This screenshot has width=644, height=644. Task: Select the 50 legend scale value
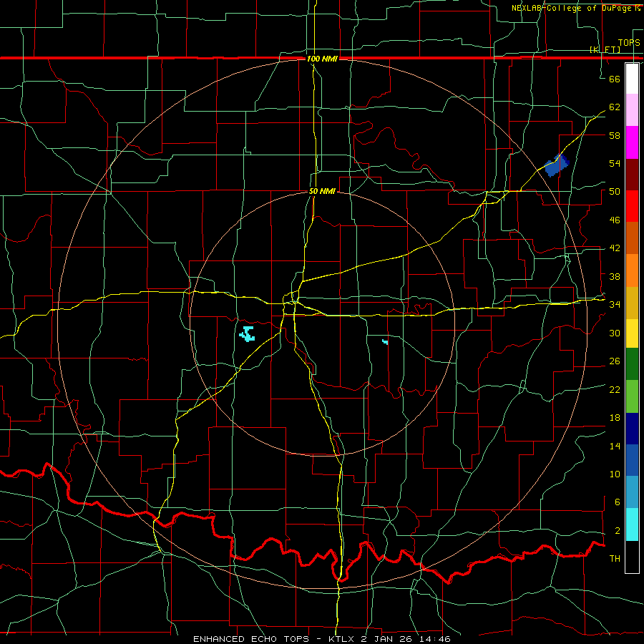click(x=615, y=192)
